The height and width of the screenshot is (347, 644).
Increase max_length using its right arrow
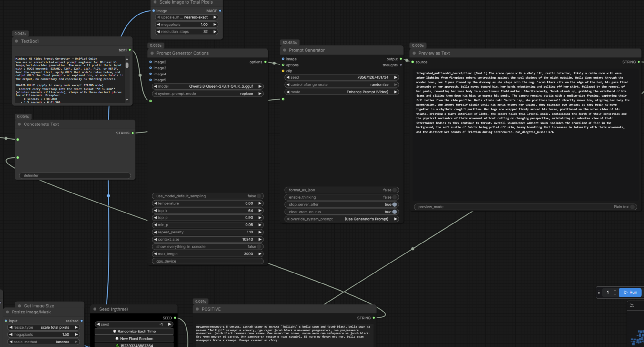260,254
